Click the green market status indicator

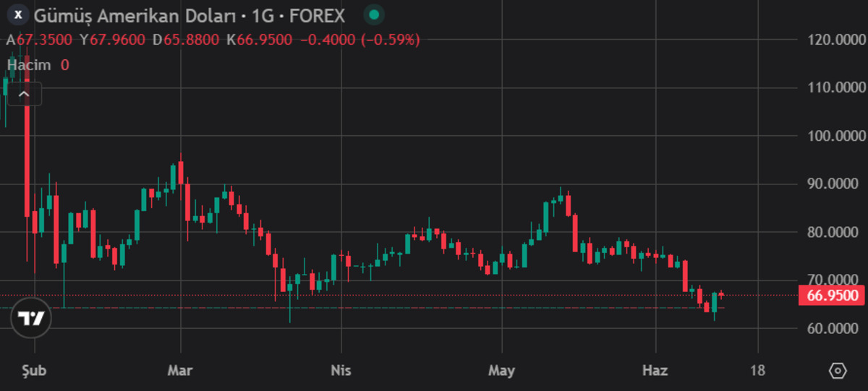tap(373, 14)
